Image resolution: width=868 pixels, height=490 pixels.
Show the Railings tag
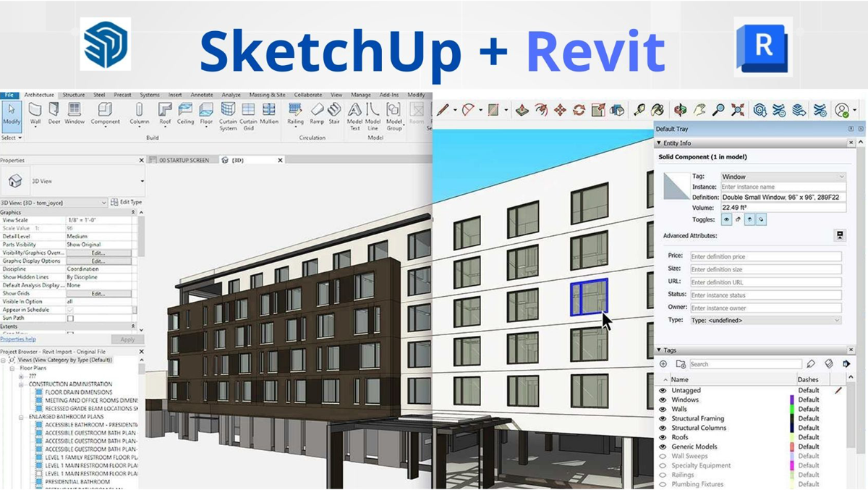click(663, 475)
